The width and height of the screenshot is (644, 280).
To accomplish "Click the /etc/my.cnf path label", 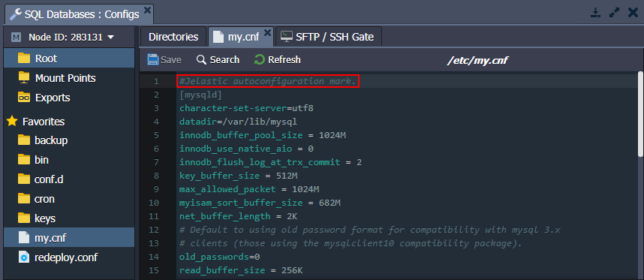I will point(477,60).
